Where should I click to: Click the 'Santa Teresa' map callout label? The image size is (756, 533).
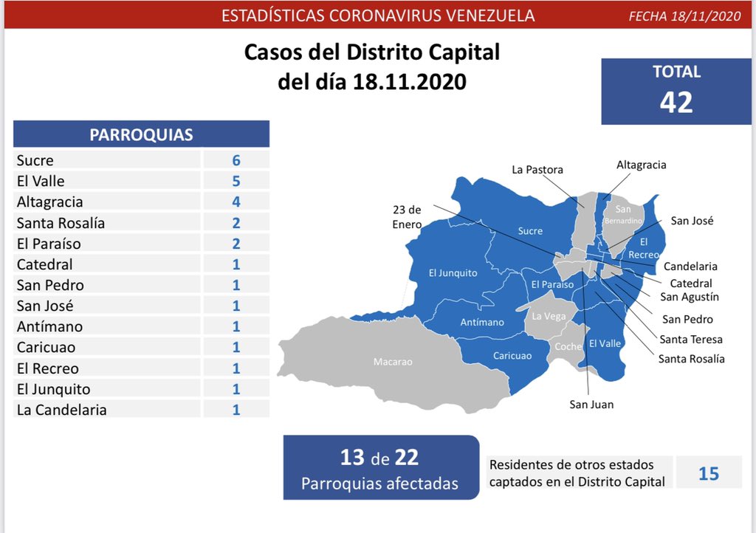[x=691, y=340]
